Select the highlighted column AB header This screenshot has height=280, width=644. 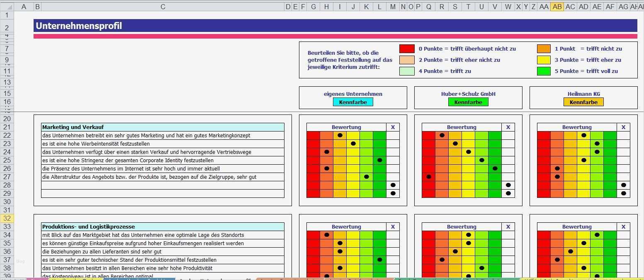coord(557,7)
